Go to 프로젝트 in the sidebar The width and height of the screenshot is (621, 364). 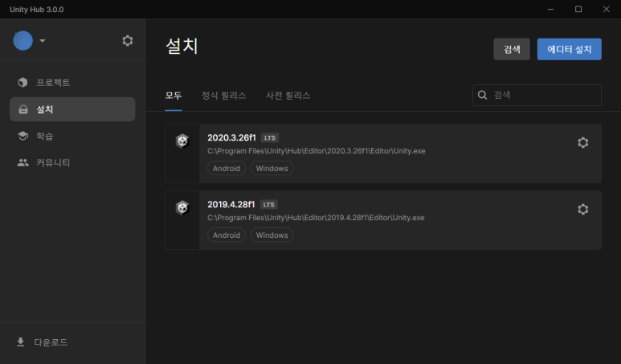(72, 83)
